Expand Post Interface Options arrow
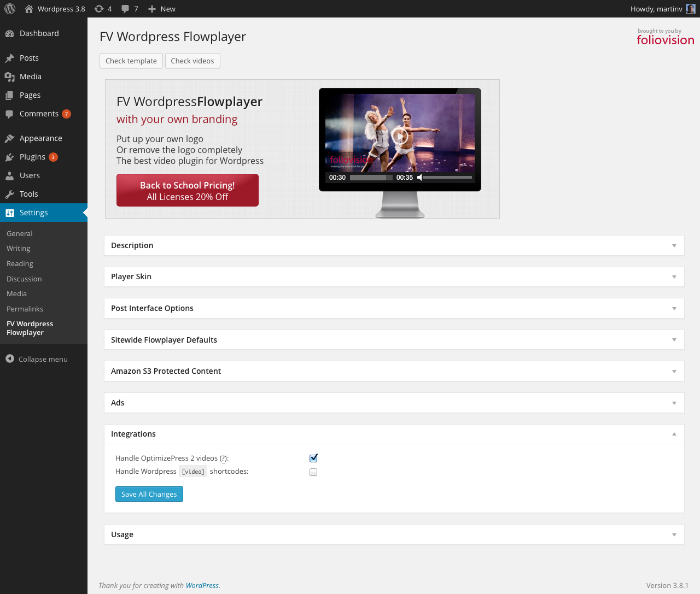This screenshot has width=700, height=594. [x=674, y=309]
